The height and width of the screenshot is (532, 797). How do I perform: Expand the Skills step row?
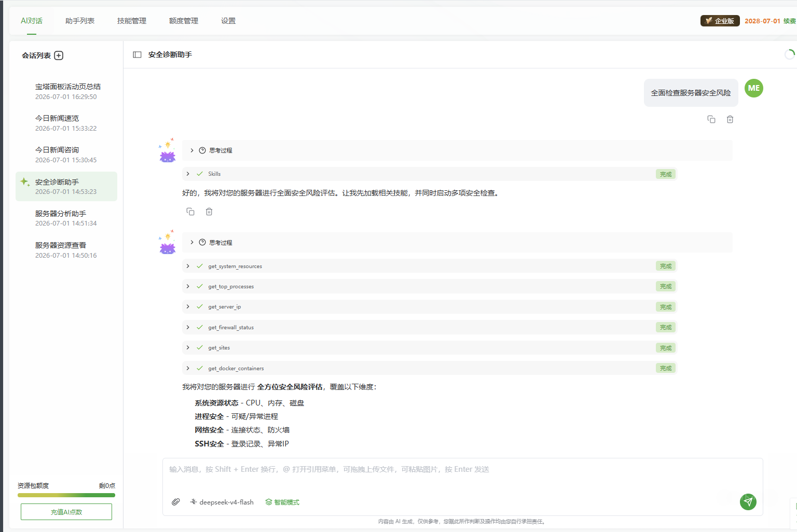(x=429, y=174)
